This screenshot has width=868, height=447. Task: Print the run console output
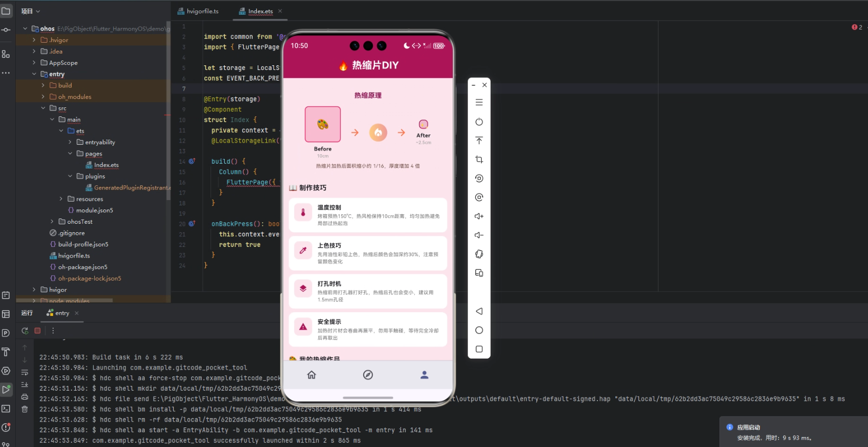point(25,397)
